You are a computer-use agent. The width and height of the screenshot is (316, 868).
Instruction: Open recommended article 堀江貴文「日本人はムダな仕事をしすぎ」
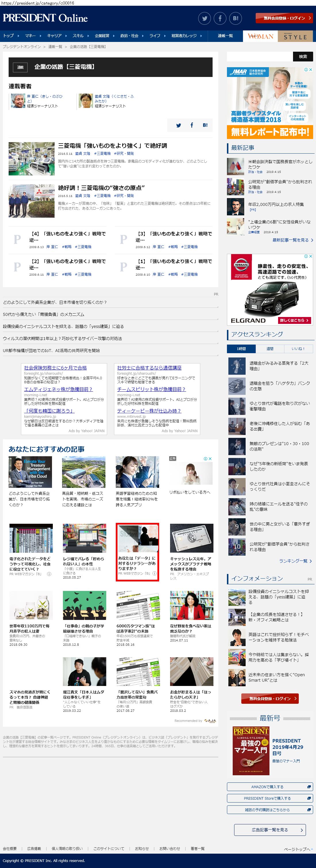84,695
